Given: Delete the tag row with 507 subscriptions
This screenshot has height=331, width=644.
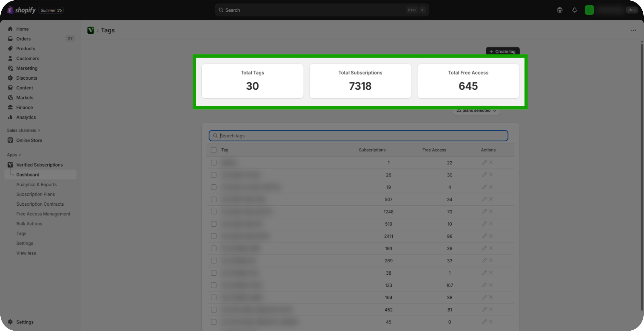Looking at the screenshot, I should coord(491,199).
